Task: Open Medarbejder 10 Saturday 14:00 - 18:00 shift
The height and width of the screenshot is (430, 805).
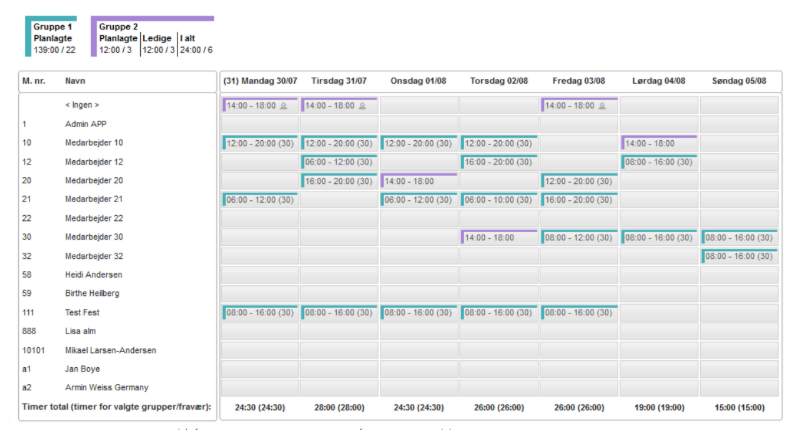Action: point(658,143)
